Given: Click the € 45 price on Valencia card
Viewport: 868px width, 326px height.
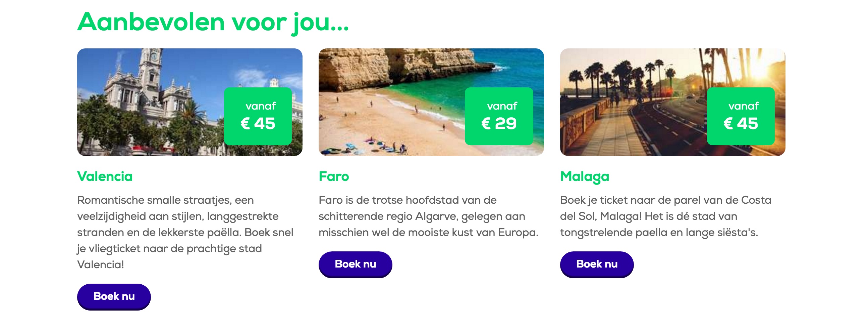Looking at the screenshot, I should [258, 124].
